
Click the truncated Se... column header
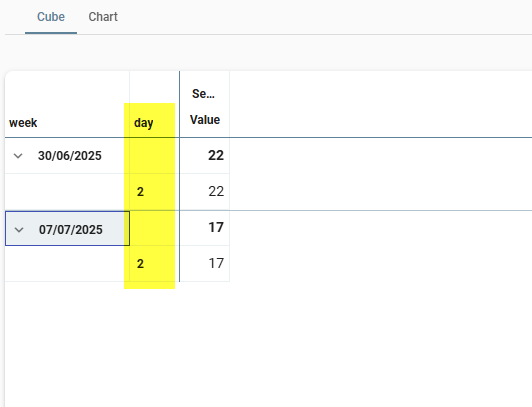203,94
